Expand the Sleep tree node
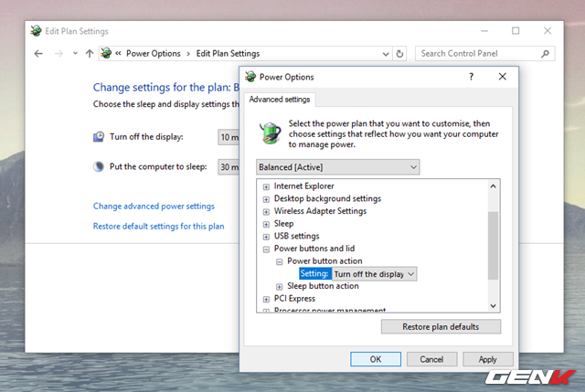 (x=266, y=225)
